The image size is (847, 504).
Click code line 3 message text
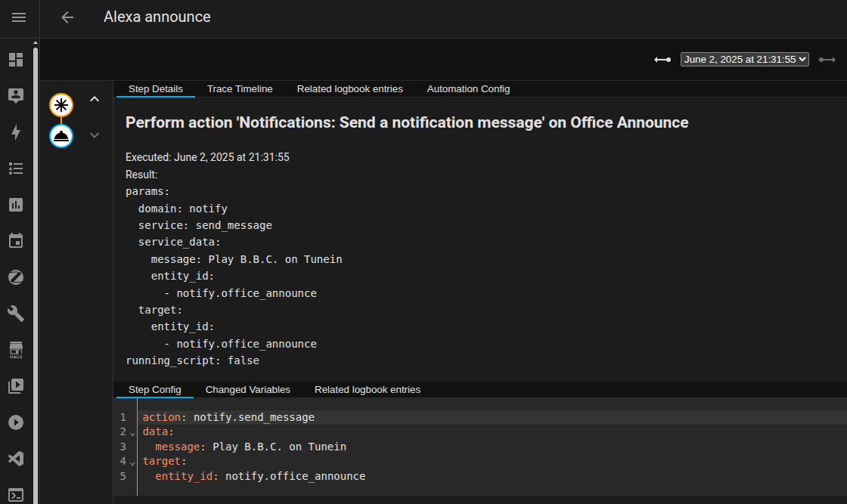(279, 447)
